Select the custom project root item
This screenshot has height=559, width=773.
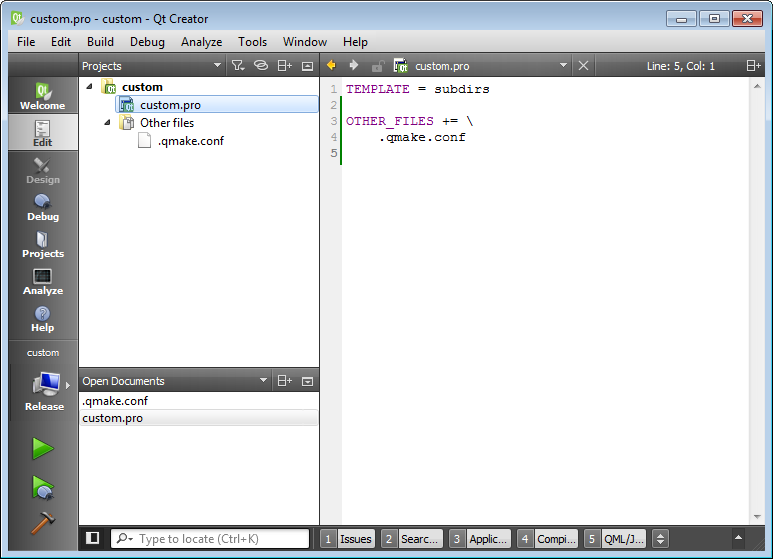pos(142,87)
